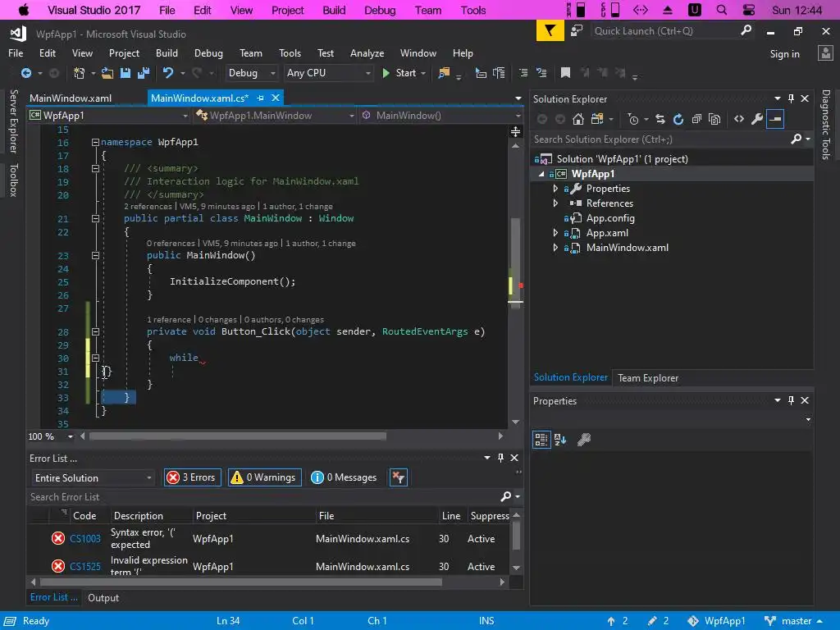Open the Analyze menu
The image size is (840, 630).
coord(367,53)
